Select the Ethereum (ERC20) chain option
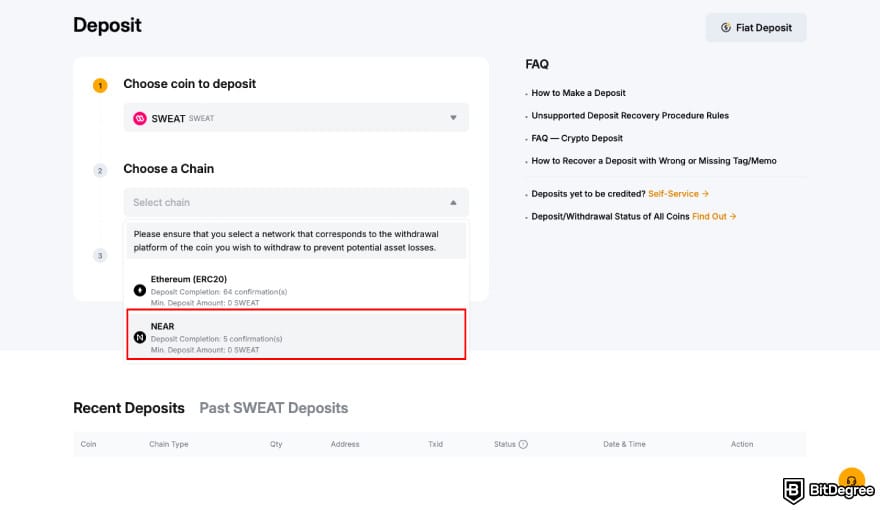880x510 pixels. [296, 290]
